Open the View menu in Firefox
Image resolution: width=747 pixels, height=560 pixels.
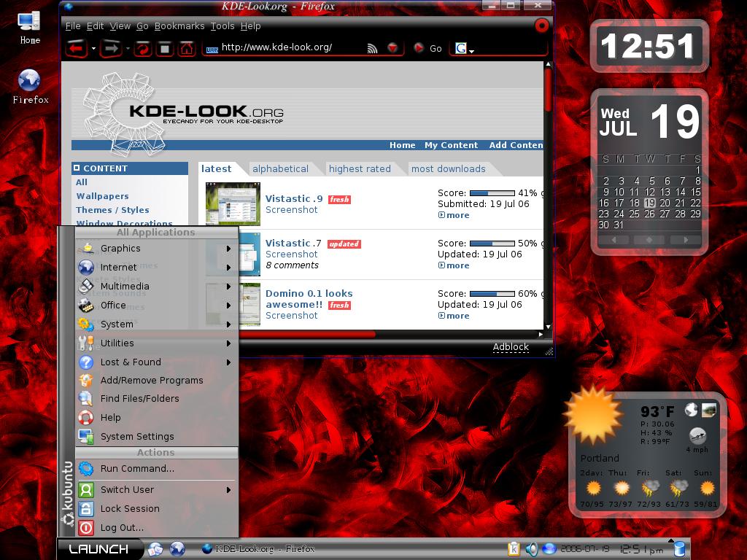click(120, 26)
